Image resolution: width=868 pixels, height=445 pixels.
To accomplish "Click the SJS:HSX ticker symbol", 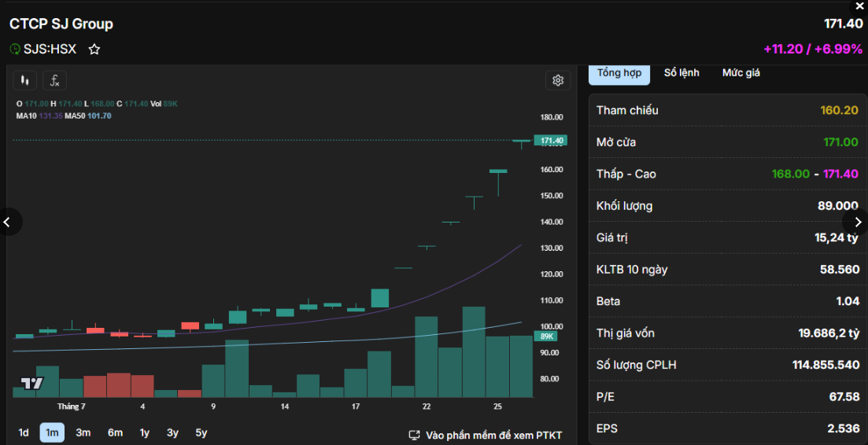I will tap(50, 50).
